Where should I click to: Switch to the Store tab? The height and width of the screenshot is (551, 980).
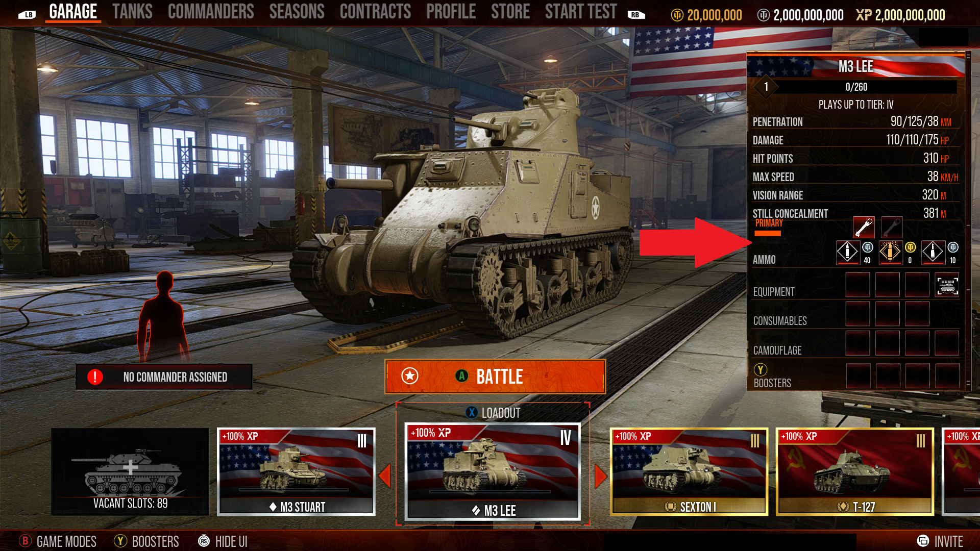click(x=510, y=11)
